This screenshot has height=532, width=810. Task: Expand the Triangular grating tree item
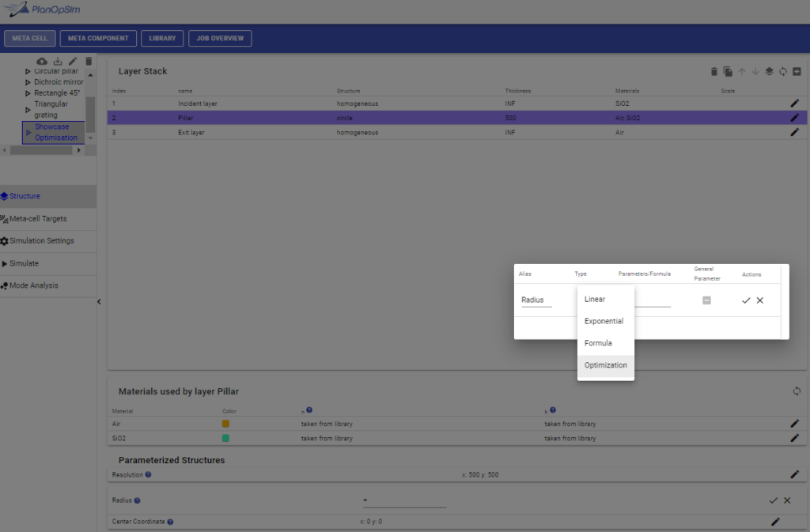[x=28, y=109]
